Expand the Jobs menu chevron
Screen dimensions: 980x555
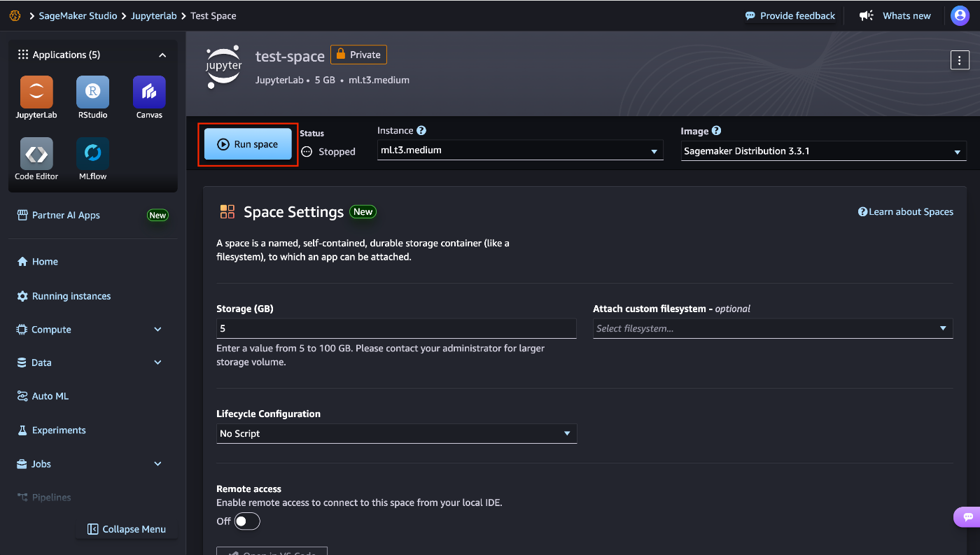click(157, 464)
